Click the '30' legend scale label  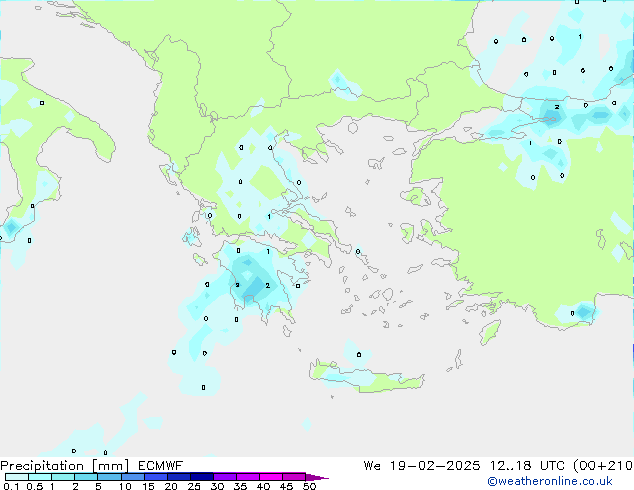pos(217,486)
